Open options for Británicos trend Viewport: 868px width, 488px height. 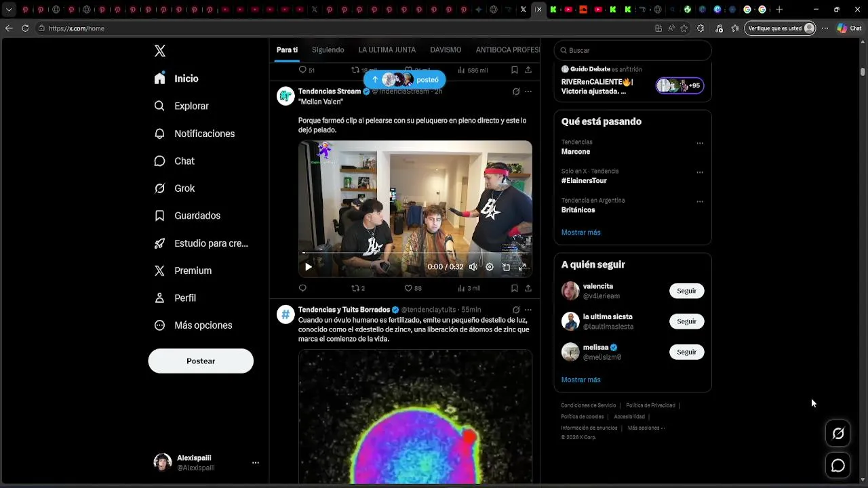[700, 201]
